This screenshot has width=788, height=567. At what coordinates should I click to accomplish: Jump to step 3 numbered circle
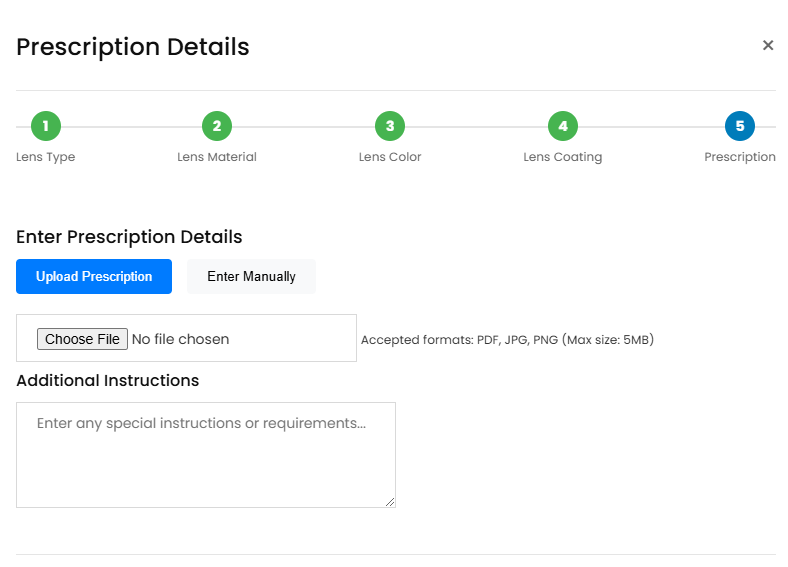click(x=390, y=126)
